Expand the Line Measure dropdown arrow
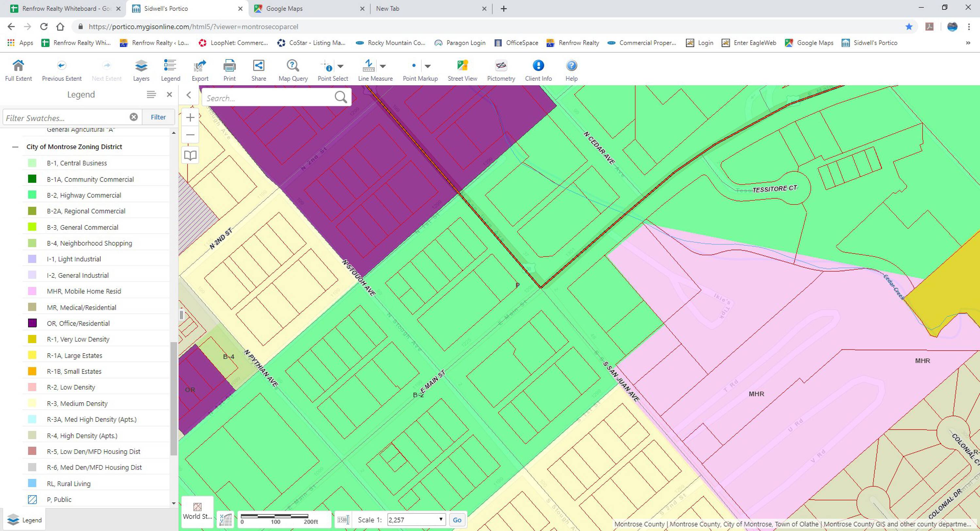The image size is (980, 531). tap(383, 66)
